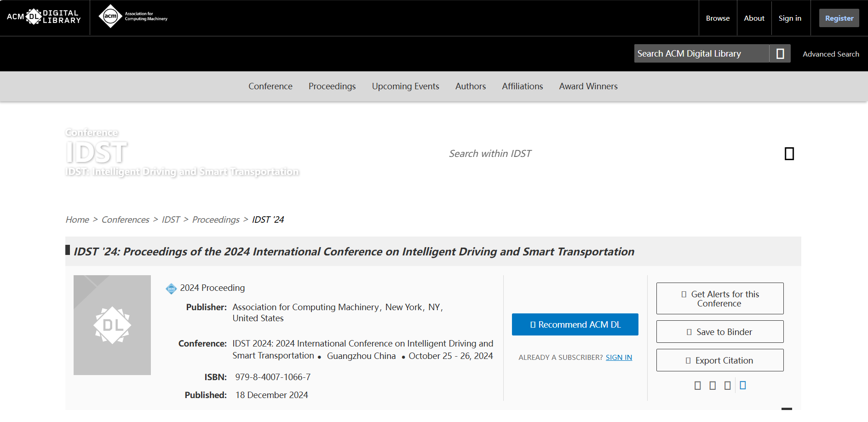Screen dimensions: 868x422
Task: Select the ISBN 979-8-4007-1066-7 value
Action: point(273,377)
